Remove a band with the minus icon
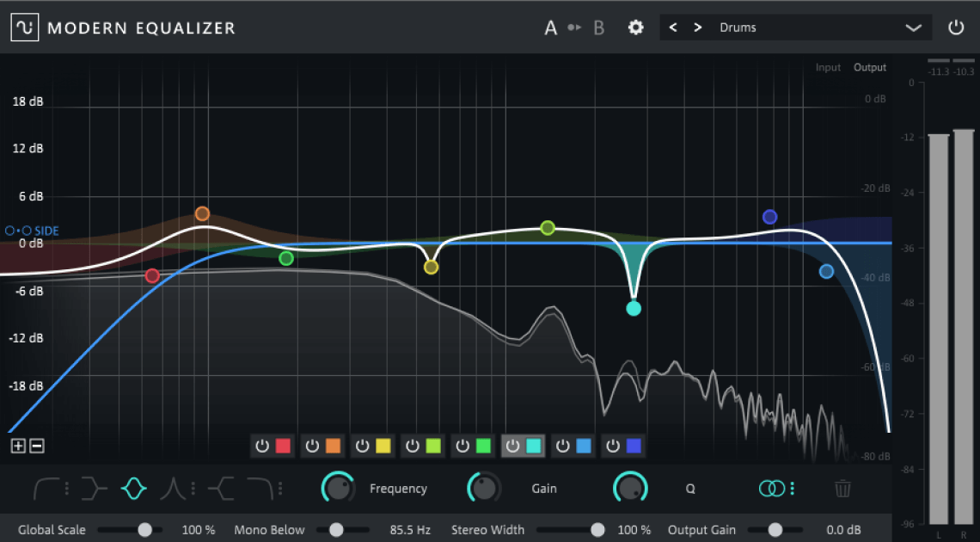Image resolution: width=980 pixels, height=542 pixels. click(37, 446)
